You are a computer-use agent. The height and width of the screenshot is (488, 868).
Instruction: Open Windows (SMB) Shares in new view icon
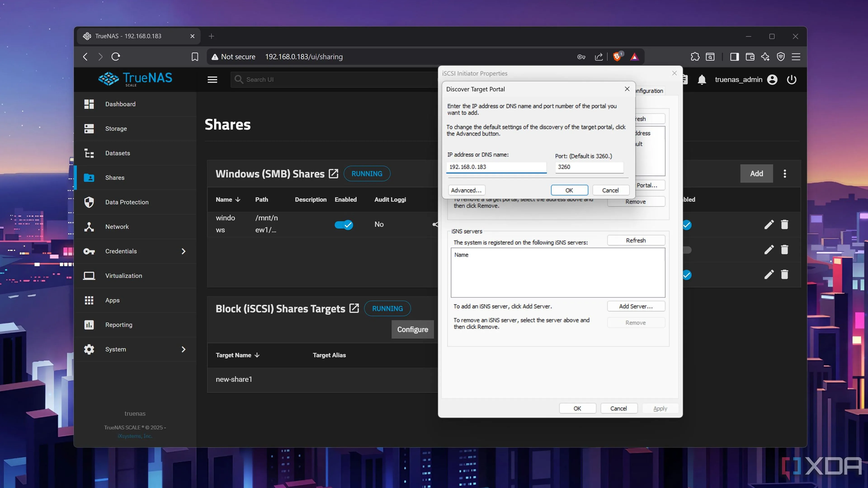[x=333, y=174]
